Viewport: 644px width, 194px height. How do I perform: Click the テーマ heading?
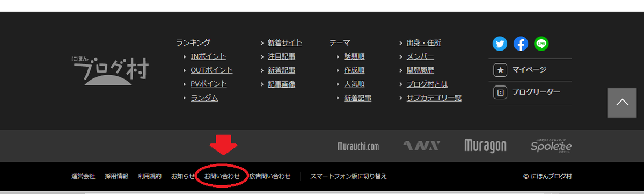(x=340, y=42)
